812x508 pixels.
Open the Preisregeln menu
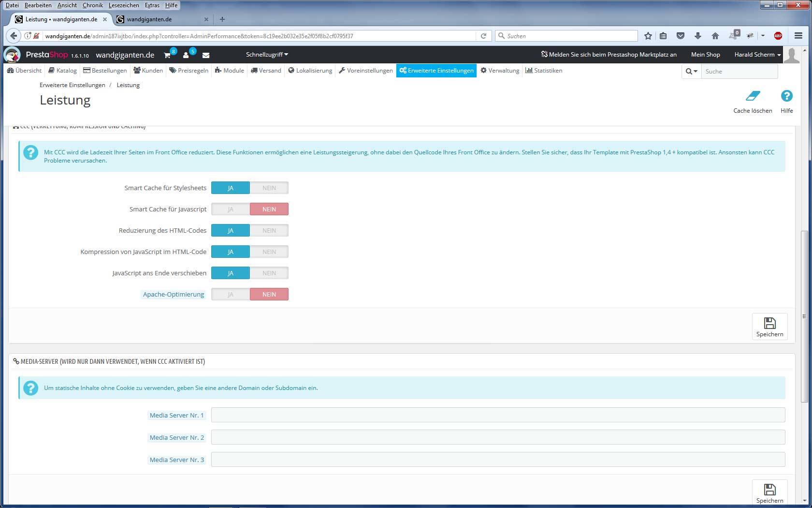[189, 71]
